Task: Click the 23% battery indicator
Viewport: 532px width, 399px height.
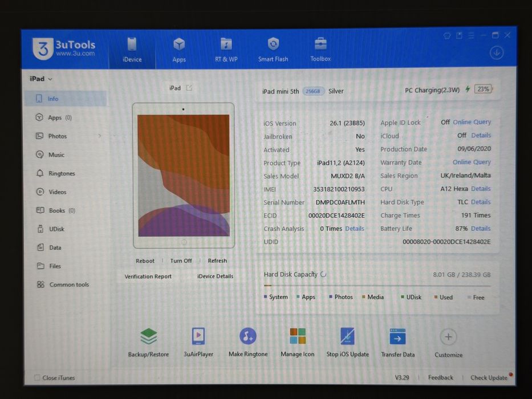Action: click(483, 89)
